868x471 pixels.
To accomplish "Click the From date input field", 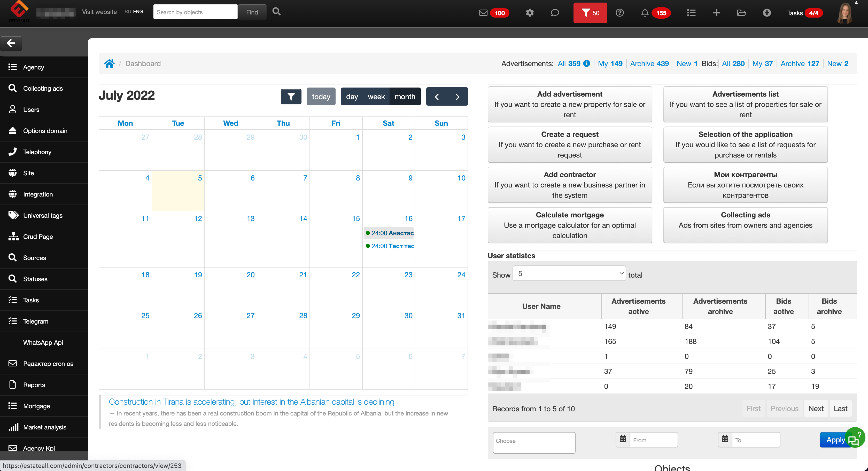I will [653, 440].
